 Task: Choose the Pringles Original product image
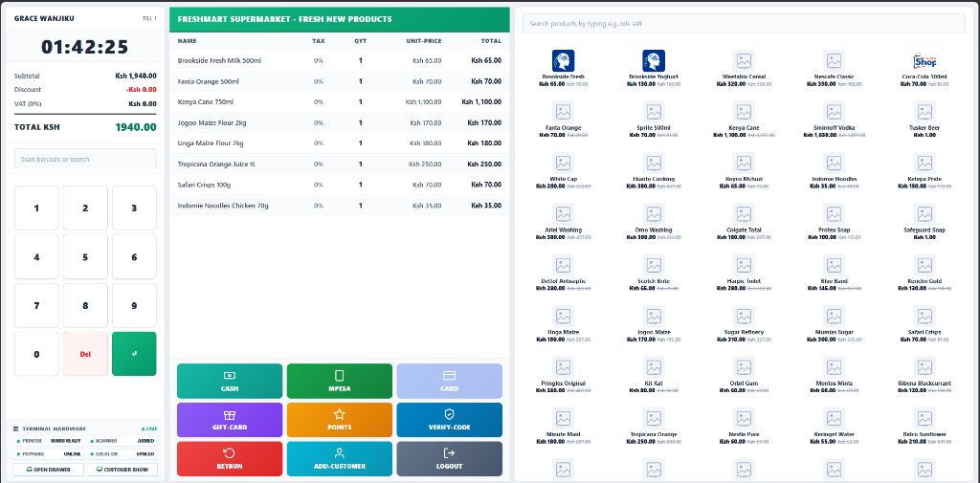[563, 367]
